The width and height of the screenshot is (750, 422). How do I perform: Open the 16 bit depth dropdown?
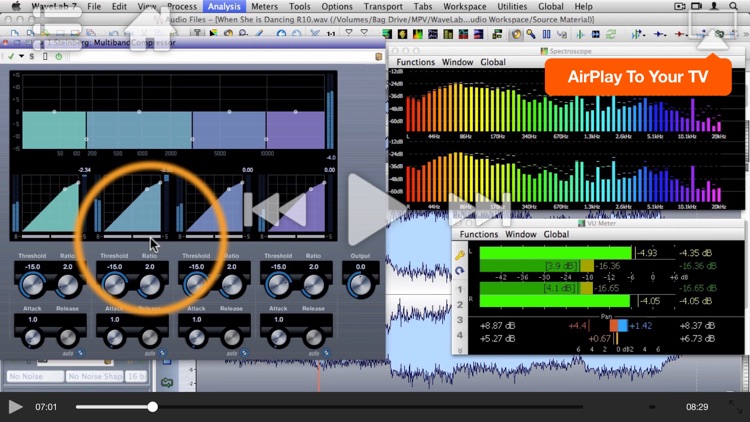click(x=136, y=377)
